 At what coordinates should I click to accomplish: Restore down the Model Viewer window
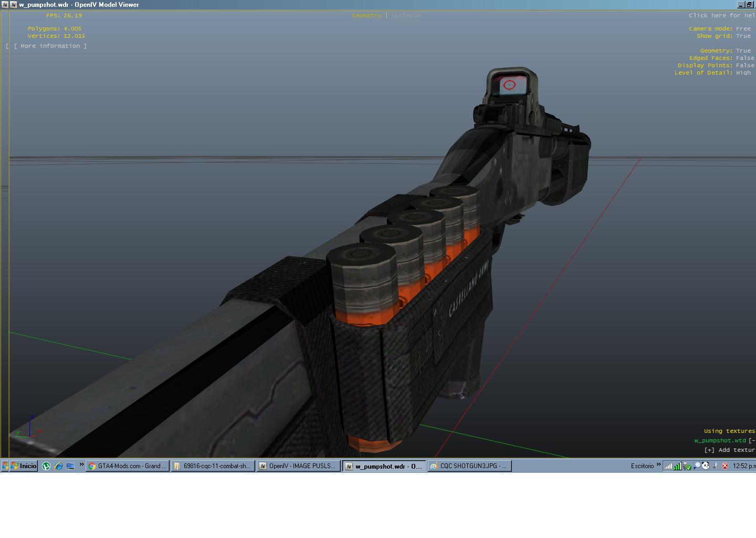click(x=750, y=4)
